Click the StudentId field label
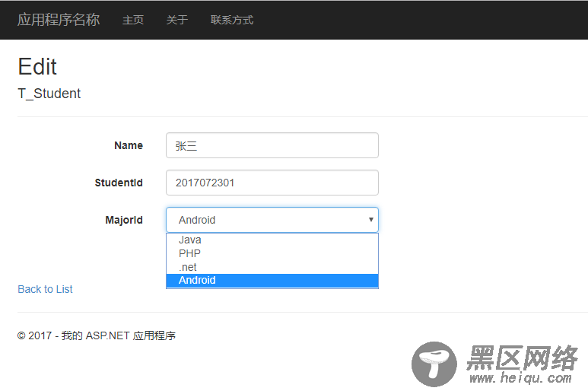Viewport: 588px width, 391px height. (119, 183)
